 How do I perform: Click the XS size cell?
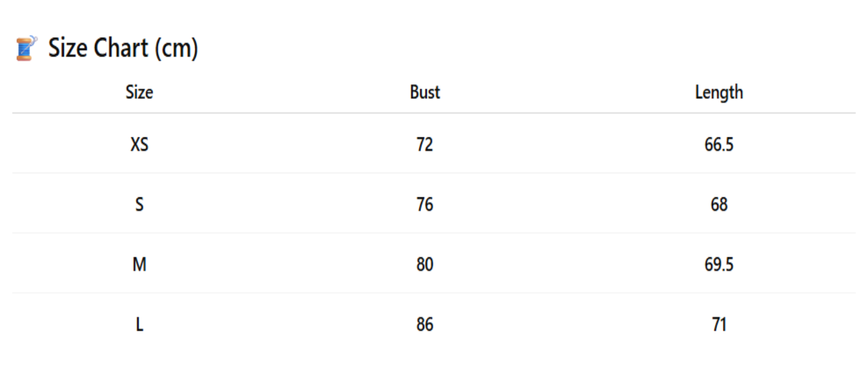click(139, 145)
